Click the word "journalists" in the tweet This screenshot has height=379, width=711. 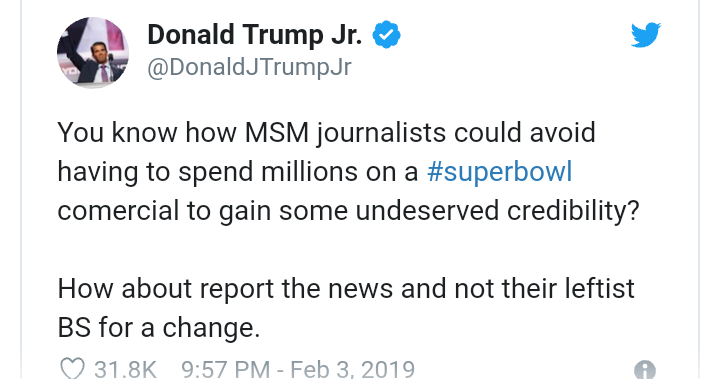pos(381,134)
